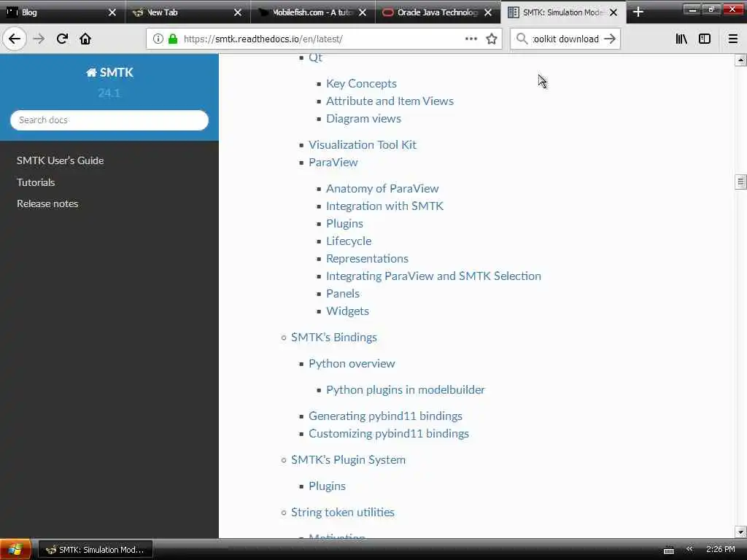Expand hidden system tray icons

689,549
